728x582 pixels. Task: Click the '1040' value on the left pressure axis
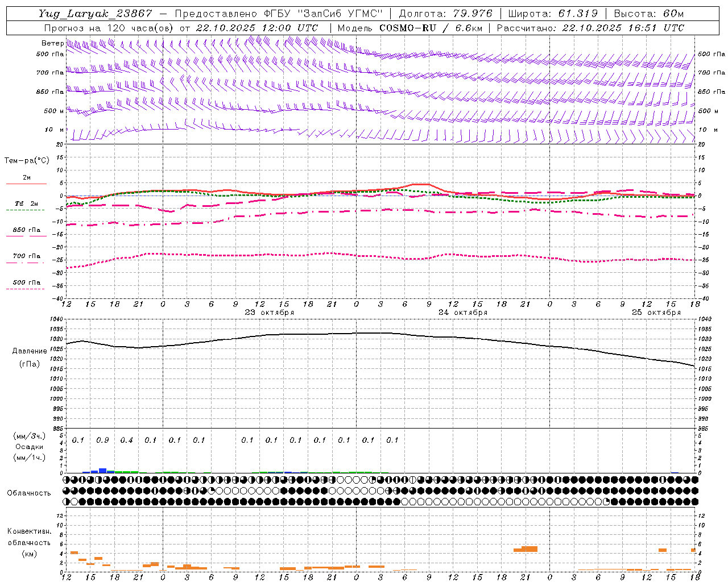[57, 319]
